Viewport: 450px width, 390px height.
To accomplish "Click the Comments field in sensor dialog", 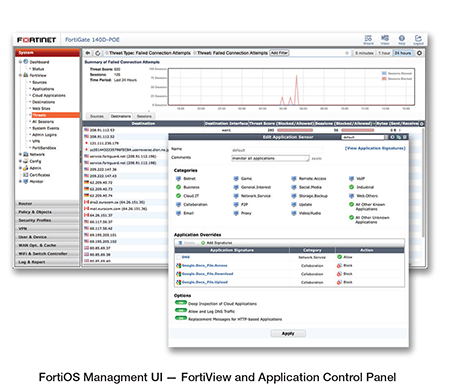I will pos(270,158).
